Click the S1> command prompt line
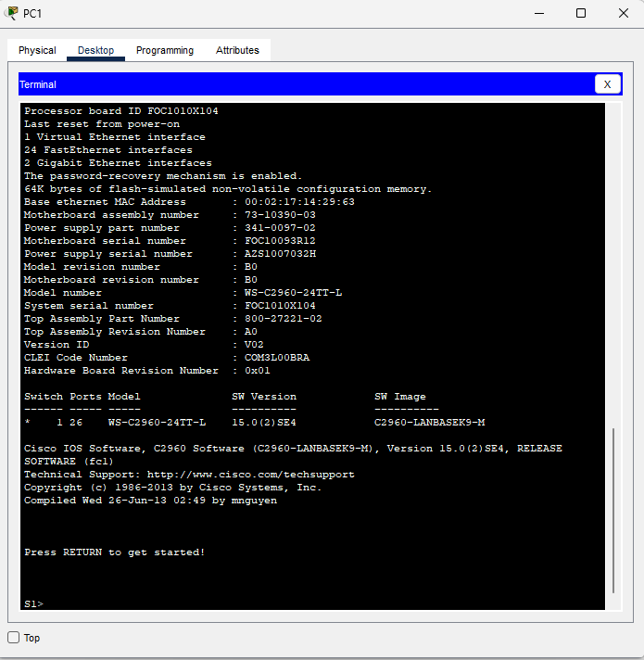 (33, 603)
